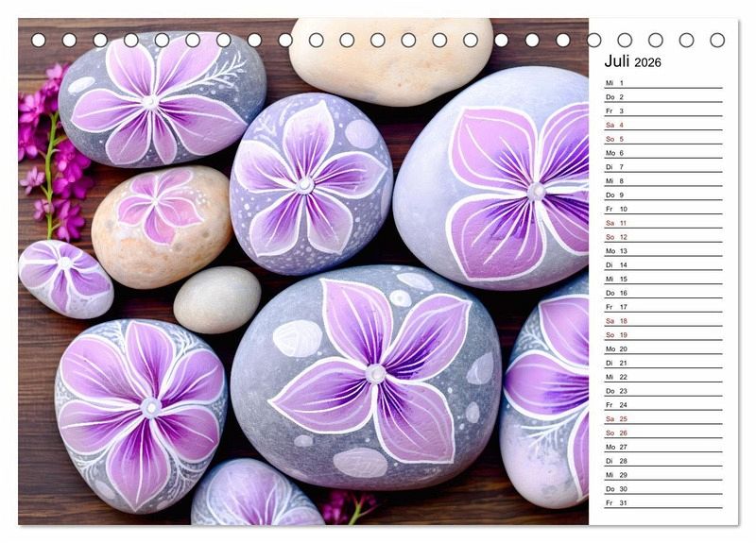Select the 'Di 14' calendar row

coord(663,264)
